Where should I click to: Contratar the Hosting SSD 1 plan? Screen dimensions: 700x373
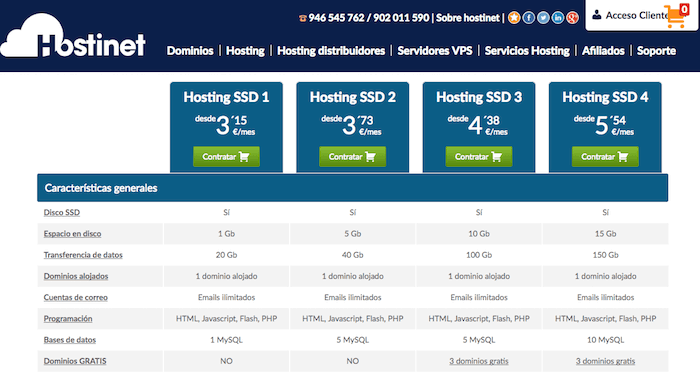(x=226, y=157)
